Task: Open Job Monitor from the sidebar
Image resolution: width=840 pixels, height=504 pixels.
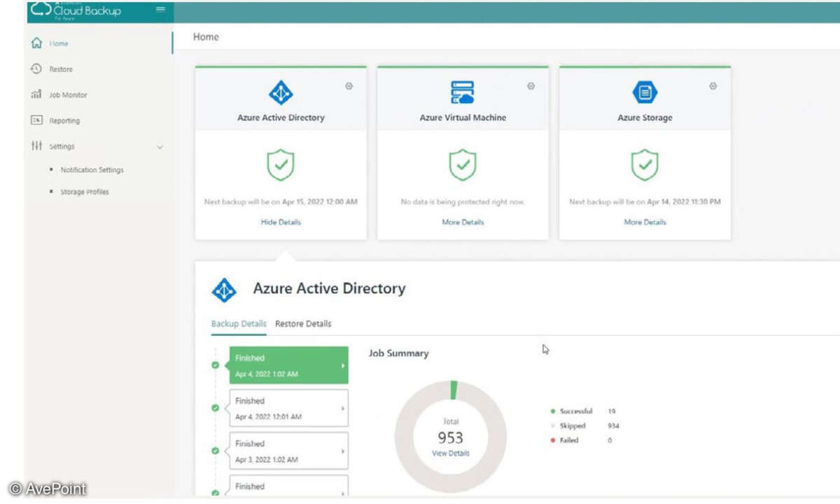Action: [59, 94]
